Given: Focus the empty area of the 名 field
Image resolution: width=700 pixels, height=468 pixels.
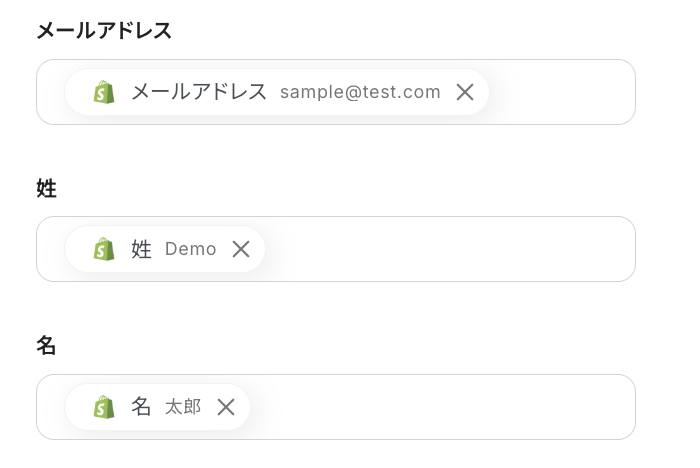Looking at the screenshot, I should tap(440, 407).
